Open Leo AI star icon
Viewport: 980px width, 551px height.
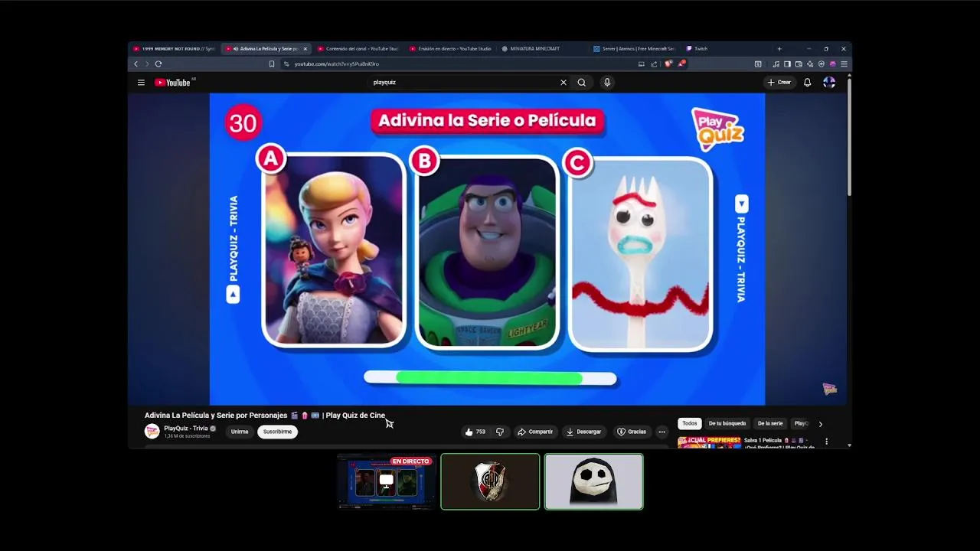810,64
